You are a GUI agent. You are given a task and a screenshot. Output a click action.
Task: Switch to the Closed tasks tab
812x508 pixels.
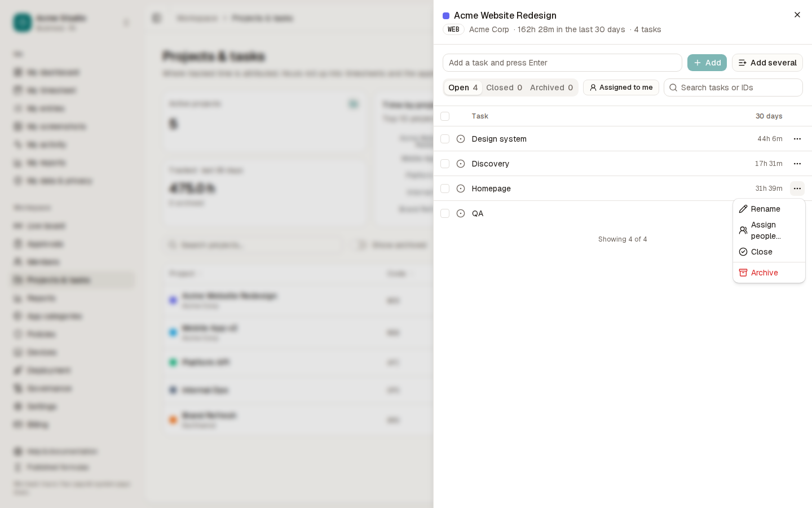pyautogui.click(x=504, y=87)
